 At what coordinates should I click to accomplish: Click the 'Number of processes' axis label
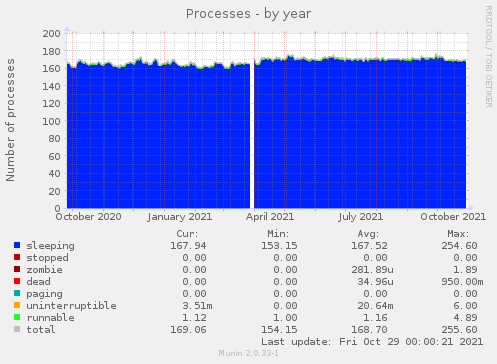10,120
